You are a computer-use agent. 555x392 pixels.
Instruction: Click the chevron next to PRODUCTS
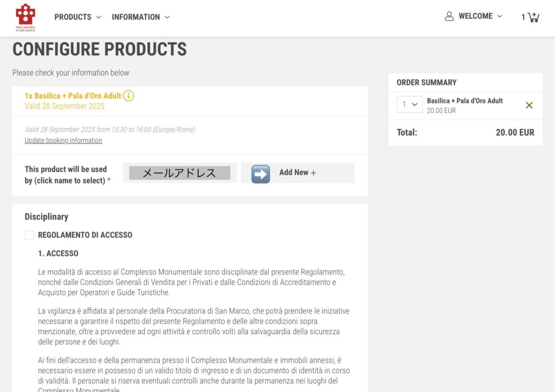[99, 17]
